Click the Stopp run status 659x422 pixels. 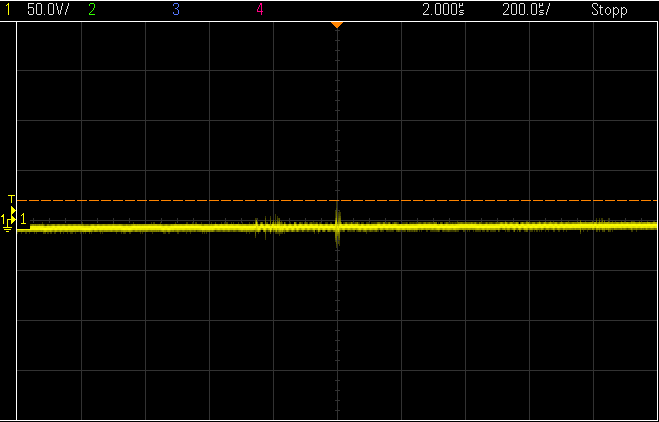click(609, 10)
